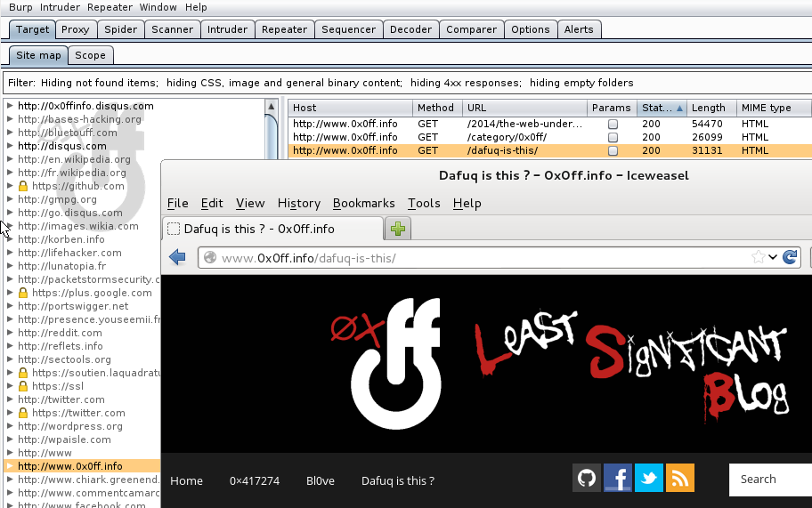Open the Options tab
The height and width of the screenshot is (508, 812).
click(x=531, y=29)
